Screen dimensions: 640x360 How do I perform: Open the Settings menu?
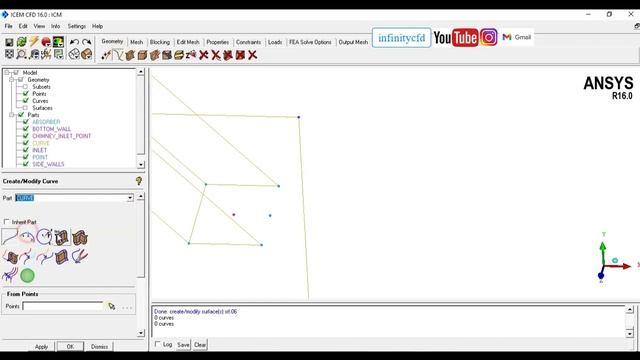click(77, 26)
